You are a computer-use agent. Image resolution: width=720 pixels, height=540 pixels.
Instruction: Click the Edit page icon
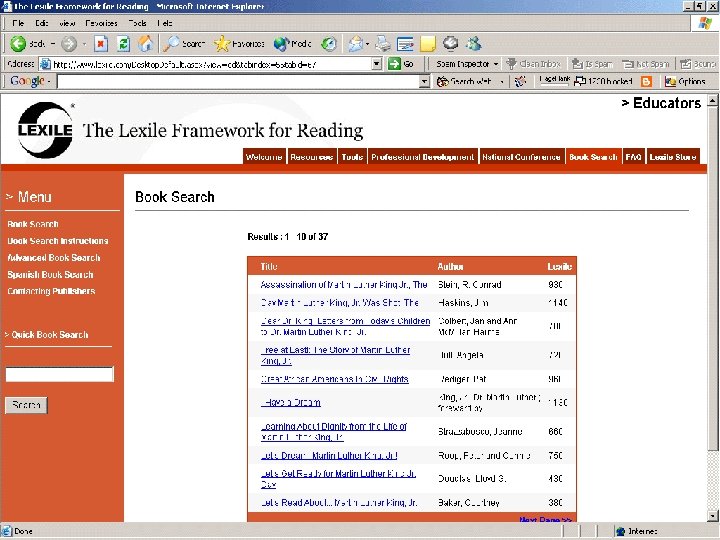(x=405, y=44)
